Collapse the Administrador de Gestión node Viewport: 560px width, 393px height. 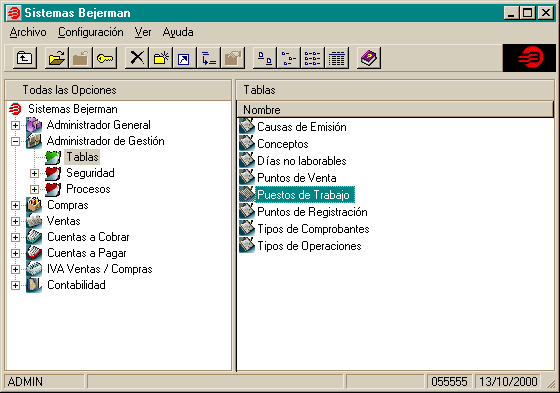(15, 141)
